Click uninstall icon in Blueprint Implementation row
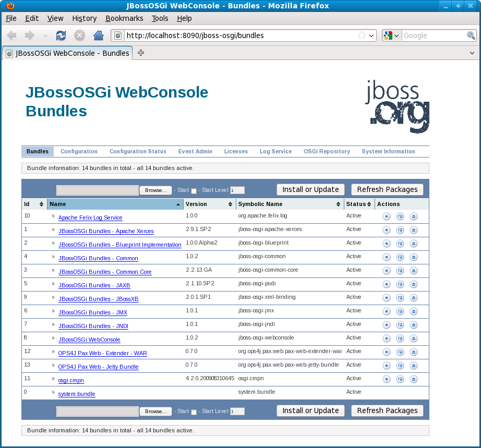Viewport: 481px width, 448px height. point(414,244)
